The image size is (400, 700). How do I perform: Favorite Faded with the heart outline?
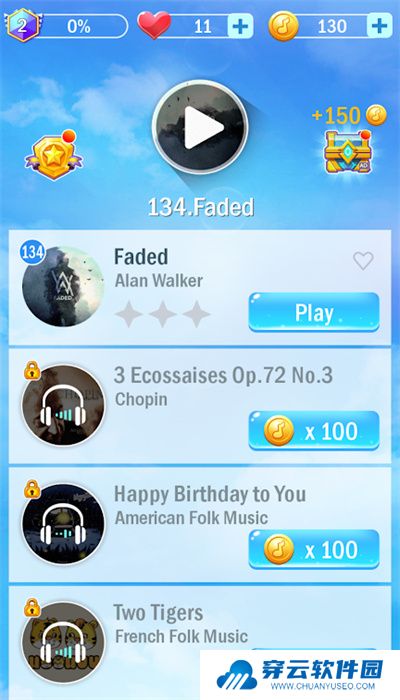click(x=363, y=260)
